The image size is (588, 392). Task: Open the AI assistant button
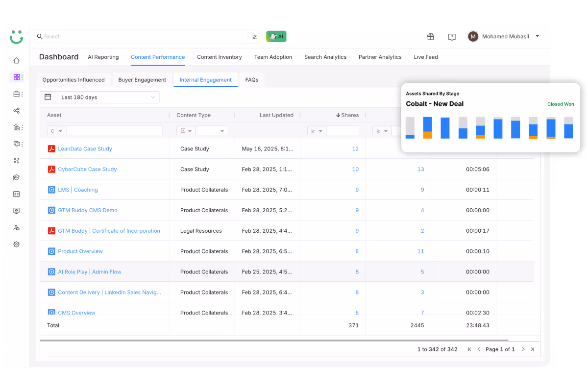(x=276, y=36)
